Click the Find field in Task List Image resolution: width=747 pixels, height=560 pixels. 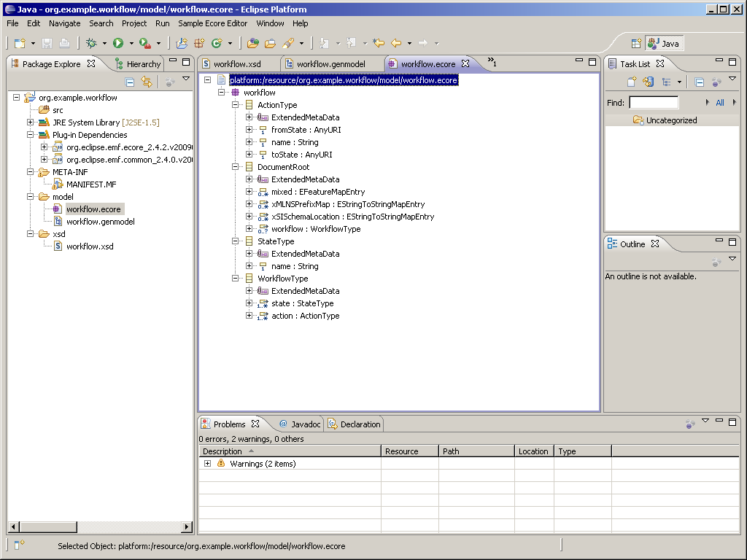(654, 103)
